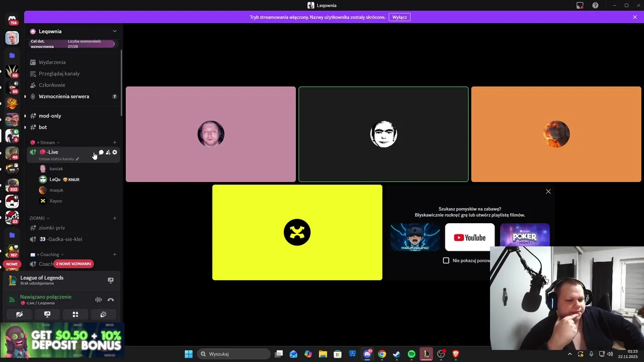Open Brave browser from the taskbar
The width and height of the screenshot is (644, 362).
coord(456,354)
